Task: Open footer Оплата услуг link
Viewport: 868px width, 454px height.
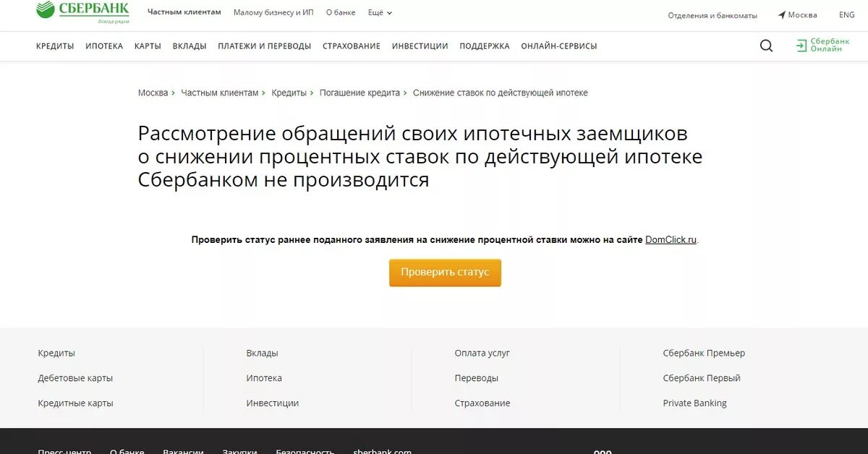Action: [482, 354]
